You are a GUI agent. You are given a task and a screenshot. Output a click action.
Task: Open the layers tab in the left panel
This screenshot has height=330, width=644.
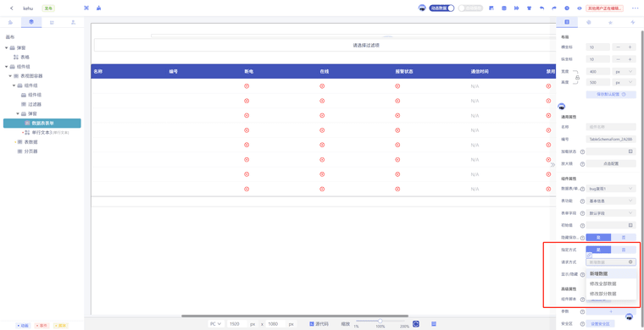pos(31,22)
